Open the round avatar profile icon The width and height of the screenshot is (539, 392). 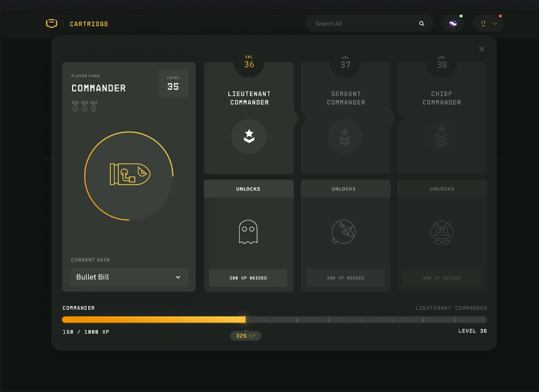453,23
